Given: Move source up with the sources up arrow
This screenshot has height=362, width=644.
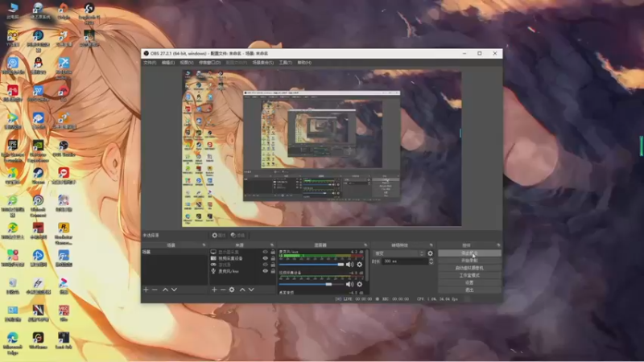Looking at the screenshot, I should click(242, 290).
